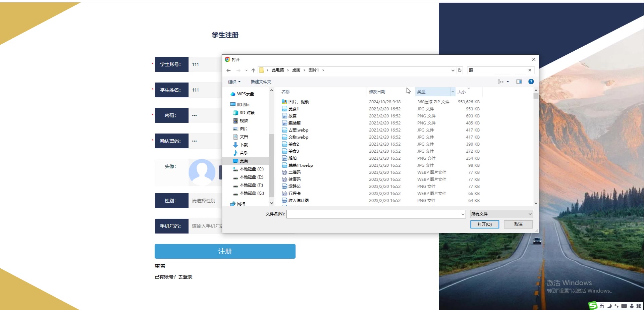
Task: Click the 音乐 note icon in the sidebar
Action: [235, 153]
